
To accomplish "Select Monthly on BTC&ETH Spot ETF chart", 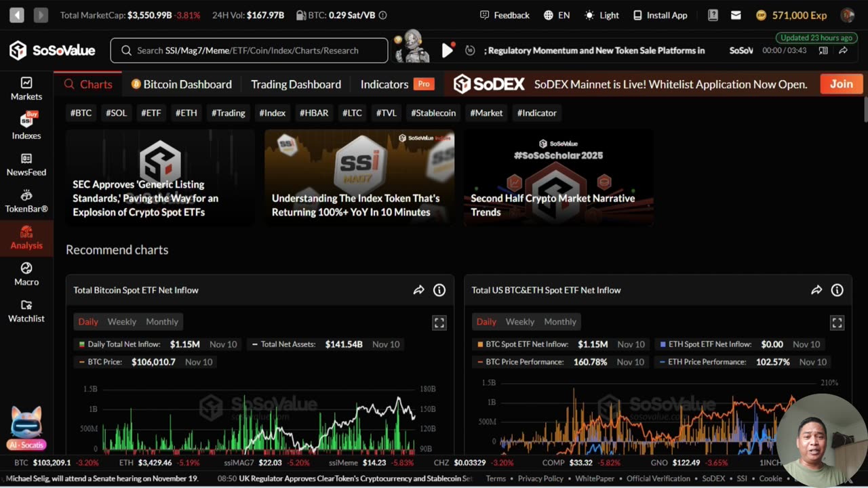I will (560, 322).
